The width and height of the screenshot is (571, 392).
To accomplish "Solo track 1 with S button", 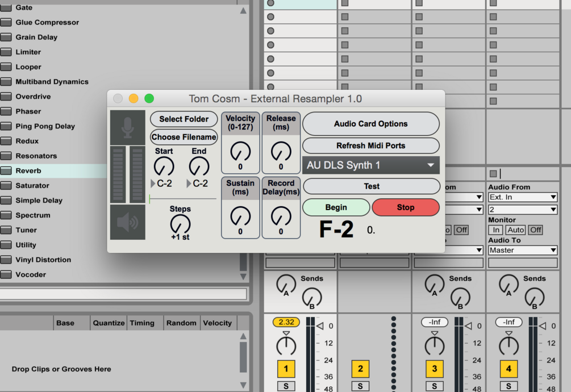I will pyautogui.click(x=286, y=386).
